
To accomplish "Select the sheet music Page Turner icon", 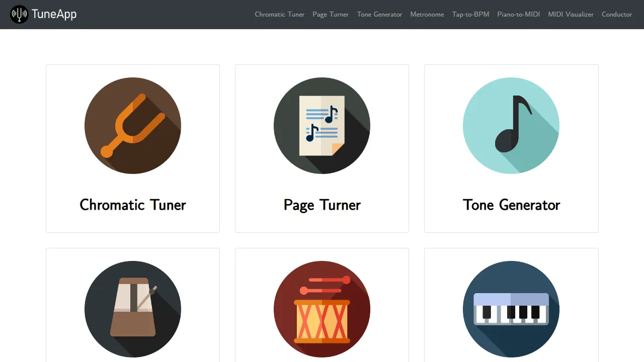I will [322, 126].
